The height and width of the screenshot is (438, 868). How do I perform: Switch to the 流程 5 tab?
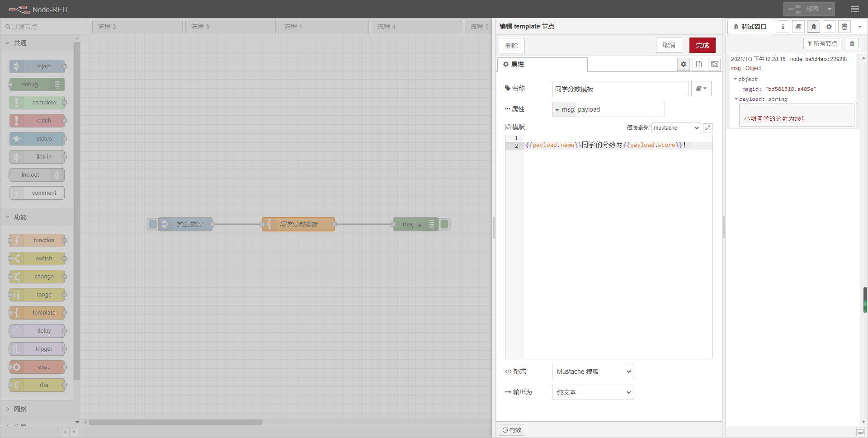[479, 27]
